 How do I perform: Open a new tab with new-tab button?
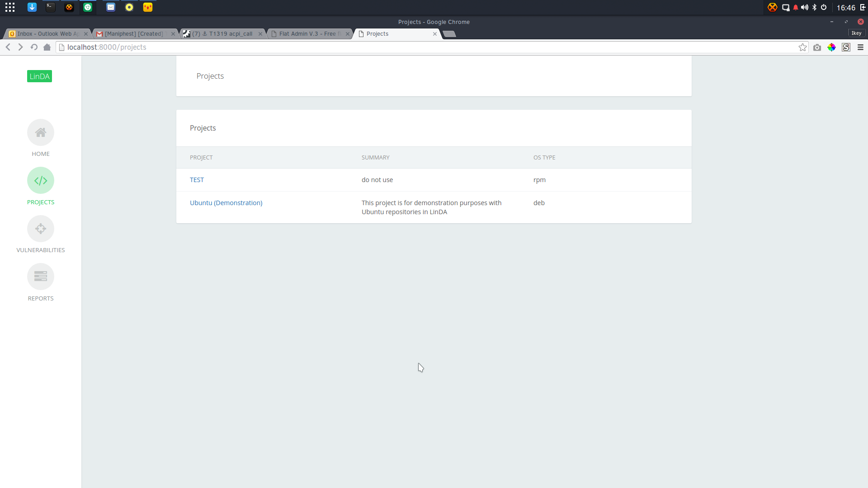pyautogui.click(x=449, y=34)
